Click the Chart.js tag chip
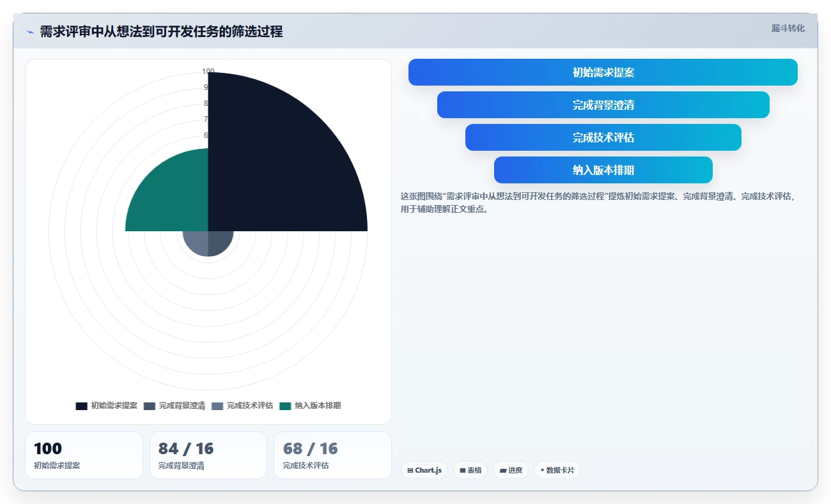This screenshot has height=504, width=831. pyautogui.click(x=424, y=470)
